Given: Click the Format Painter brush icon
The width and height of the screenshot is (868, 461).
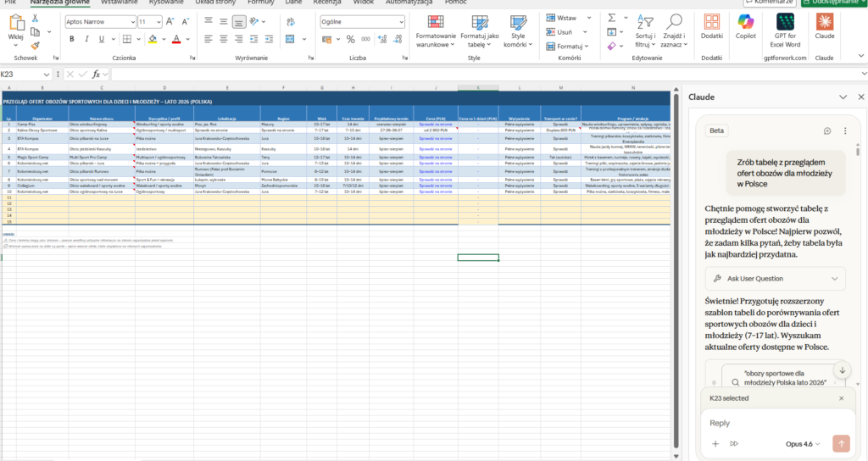Looking at the screenshot, I should [35, 45].
